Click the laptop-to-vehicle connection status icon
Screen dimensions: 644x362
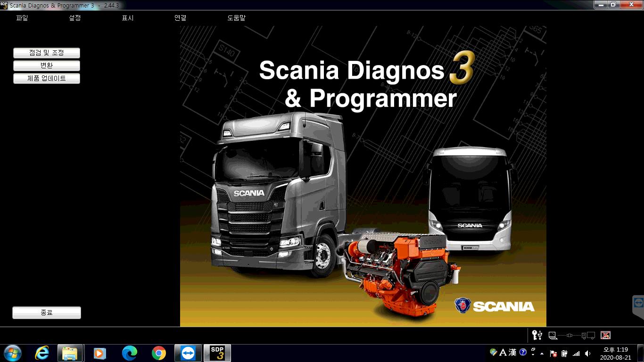point(572,336)
